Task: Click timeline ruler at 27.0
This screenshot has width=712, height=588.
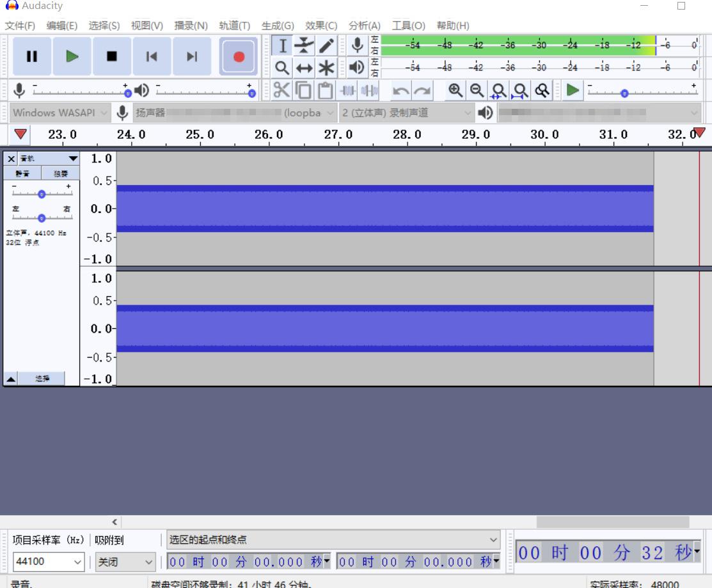Action: pos(338,134)
